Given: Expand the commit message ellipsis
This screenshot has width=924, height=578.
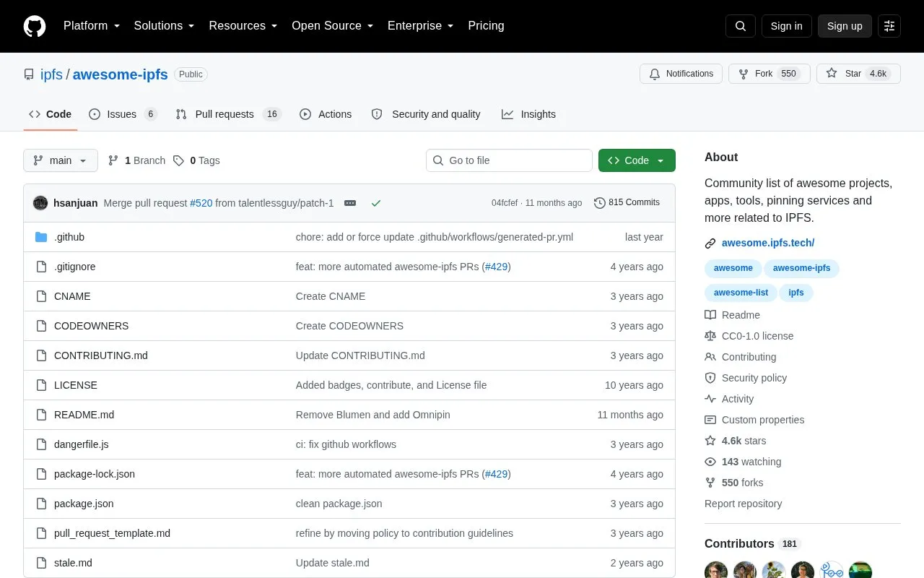Looking at the screenshot, I should pos(350,203).
